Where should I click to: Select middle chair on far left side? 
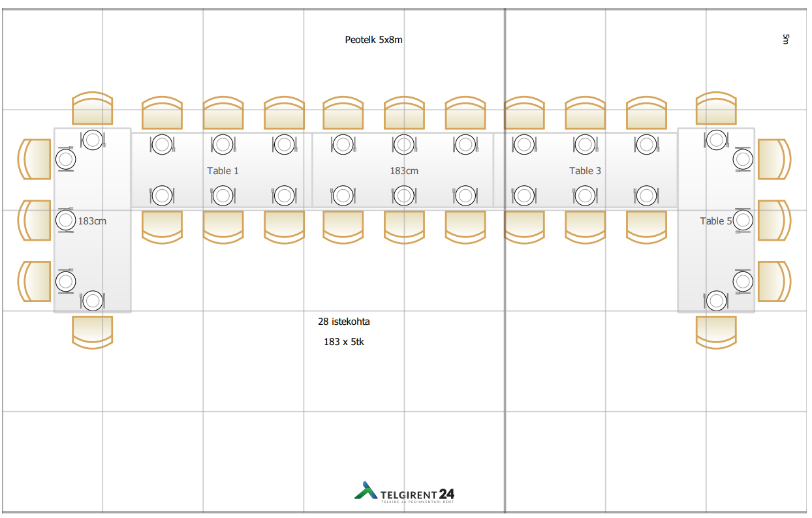tap(35, 221)
